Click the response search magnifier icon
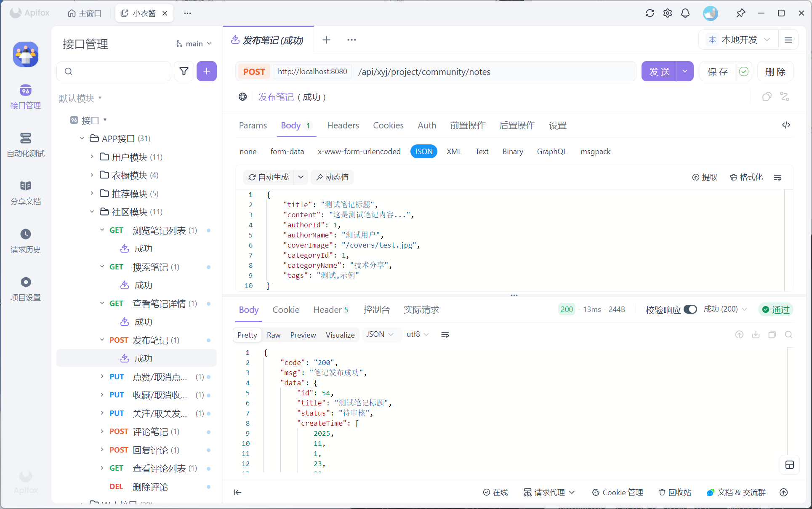The width and height of the screenshot is (812, 509). [788, 335]
